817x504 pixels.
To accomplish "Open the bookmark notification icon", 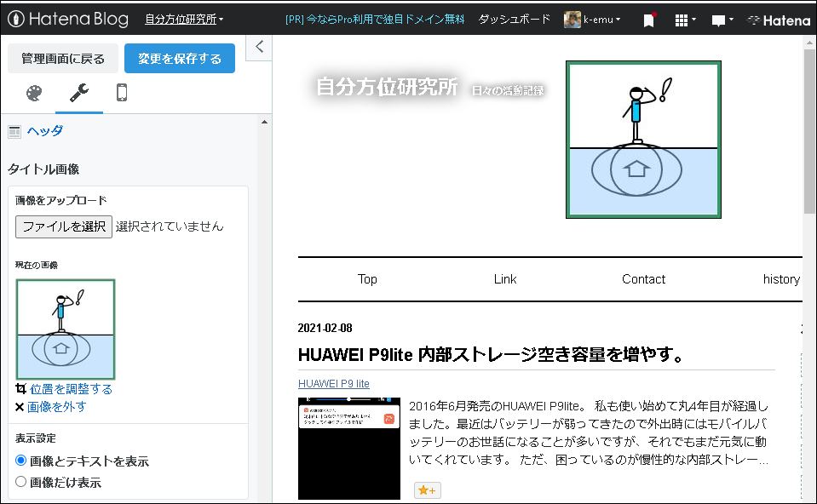I will (x=649, y=20).
